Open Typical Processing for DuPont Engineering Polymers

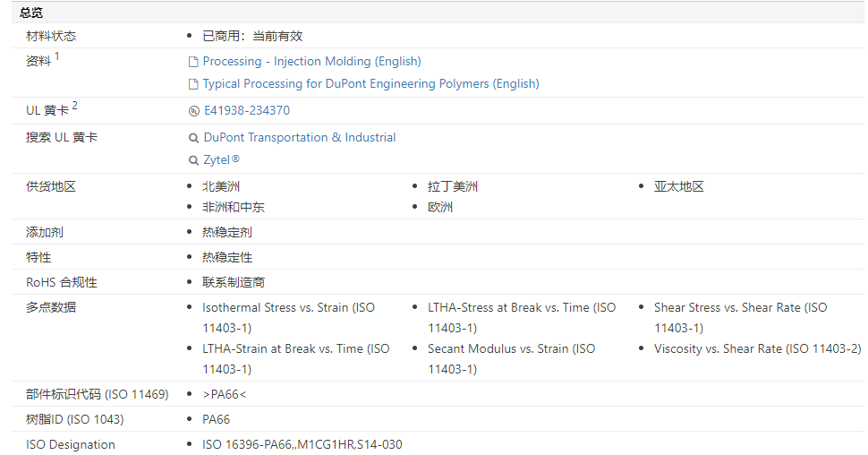point(370,84)
